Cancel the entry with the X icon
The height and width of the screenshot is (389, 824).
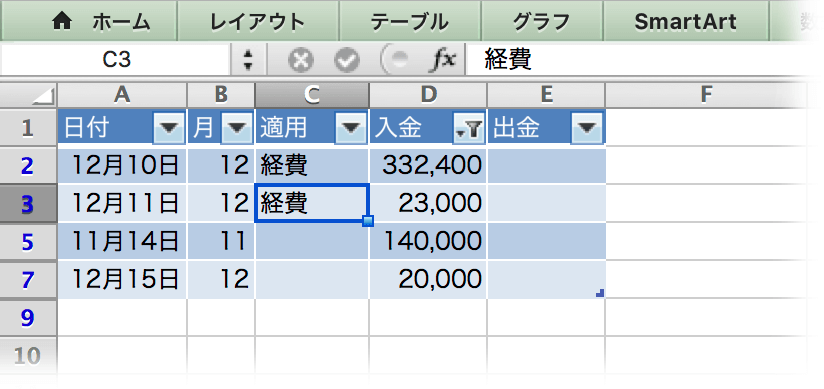301,61
